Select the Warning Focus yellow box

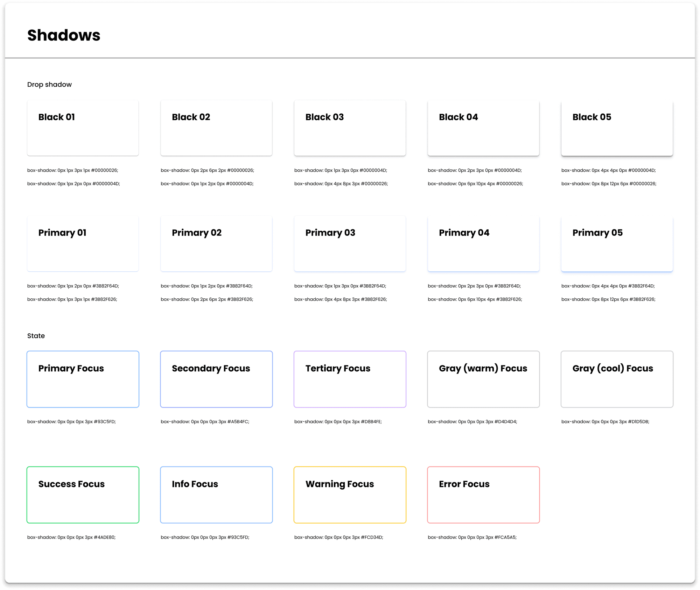pyautogui.click(x=350, y=495)
